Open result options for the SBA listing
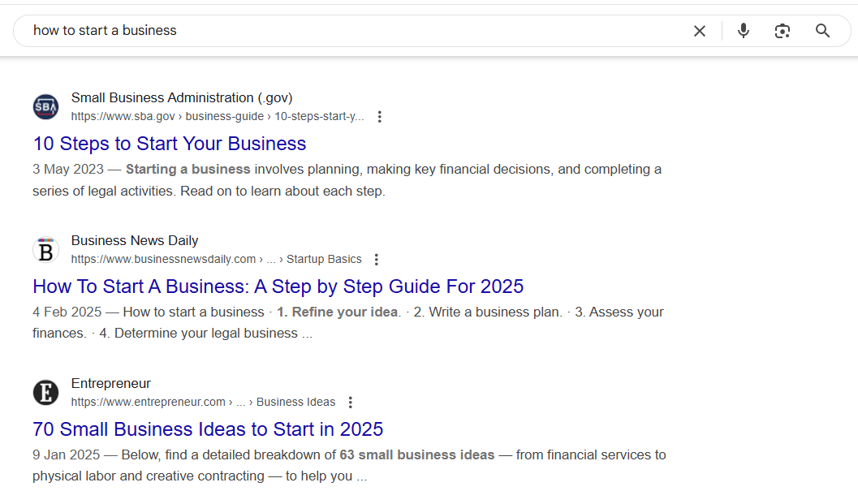This screenshot has width=858, height=504. coord(380,116)
